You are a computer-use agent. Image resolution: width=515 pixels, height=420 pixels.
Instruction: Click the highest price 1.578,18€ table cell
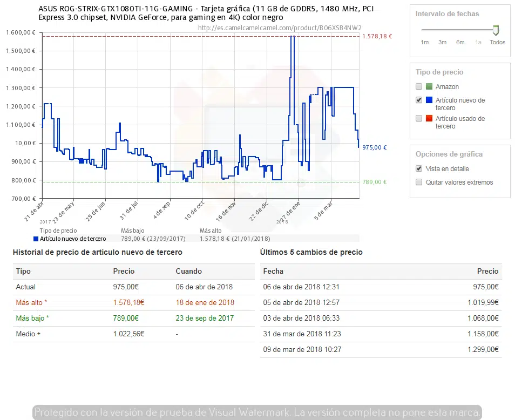(128, 302)
